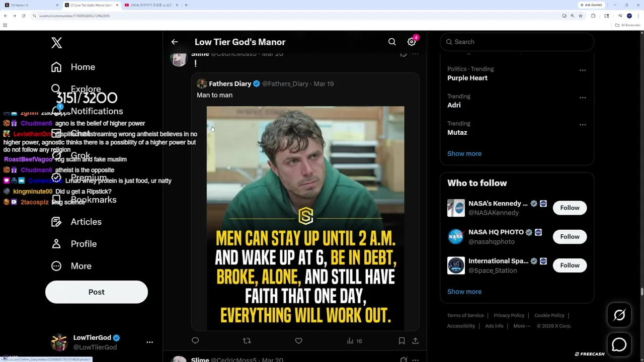Open options for Adri trend
This screenshot has width=644, height=362.
[583, 98]
